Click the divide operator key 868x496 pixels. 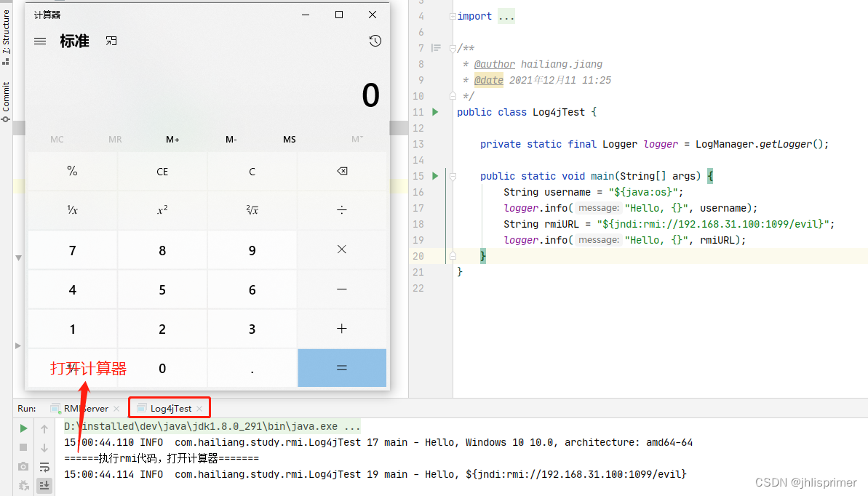click(x=342, y=209)
